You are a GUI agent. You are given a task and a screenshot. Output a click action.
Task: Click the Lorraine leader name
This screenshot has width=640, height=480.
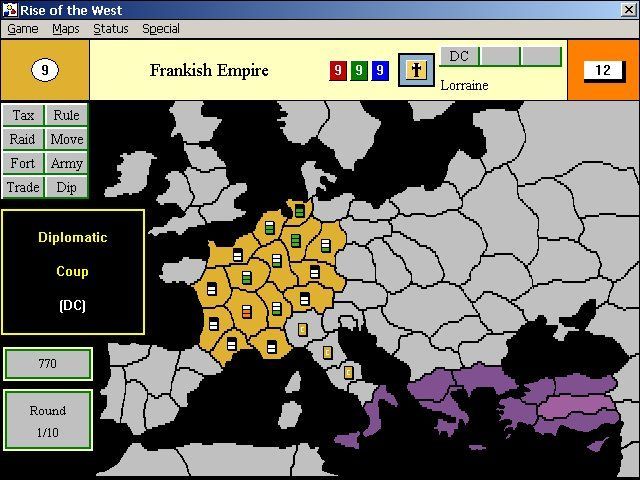[x=464, y=85]
